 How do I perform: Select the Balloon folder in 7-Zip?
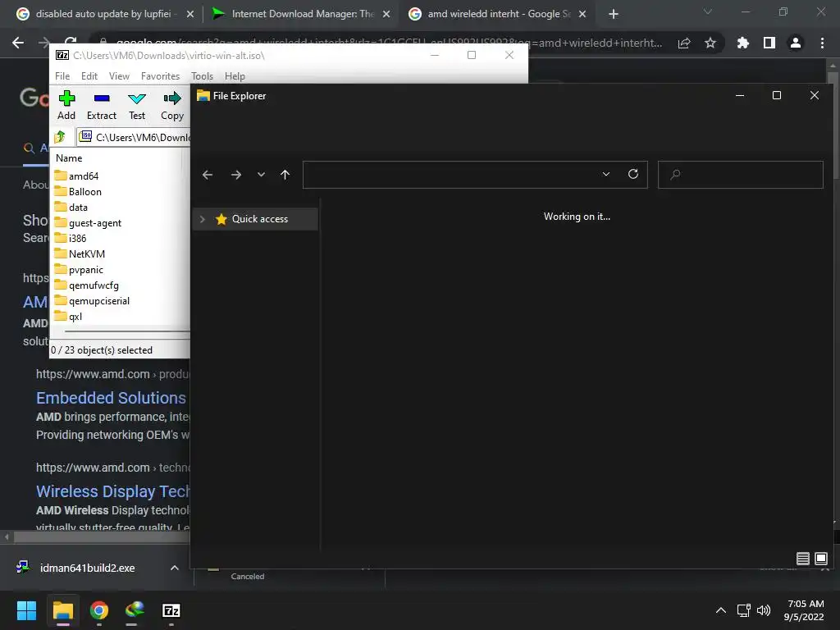[78, 192]
